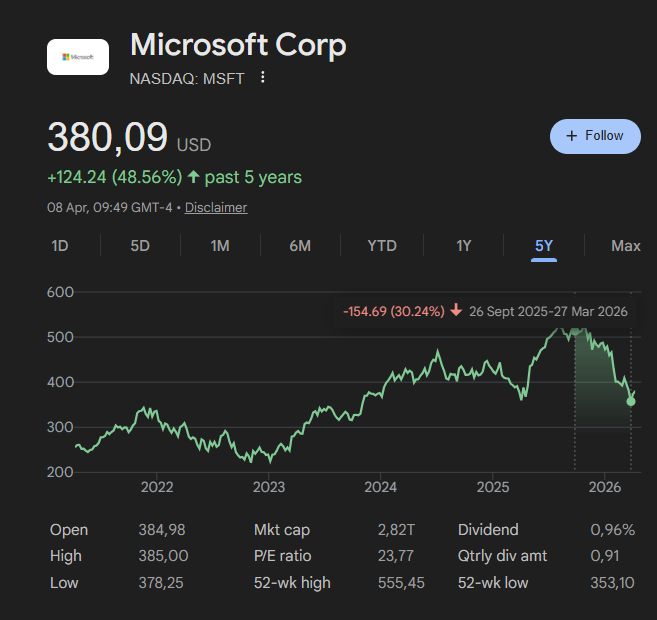Click the 52-wk high value
Viewport: 657px width, 620px height.
pos(395,582)
